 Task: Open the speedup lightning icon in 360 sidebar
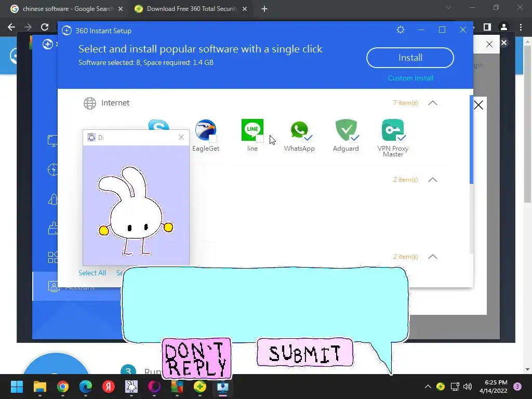click(x=53, y=169)
